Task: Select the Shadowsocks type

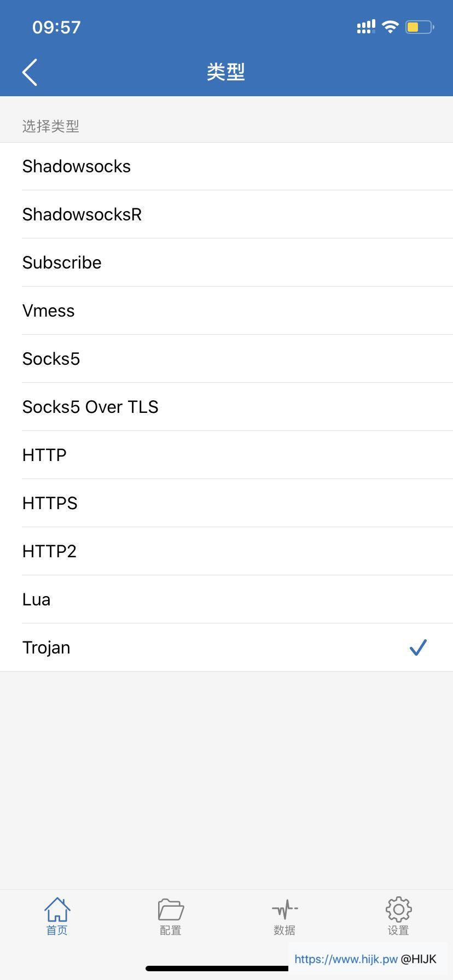Action: tap(77, 166)
